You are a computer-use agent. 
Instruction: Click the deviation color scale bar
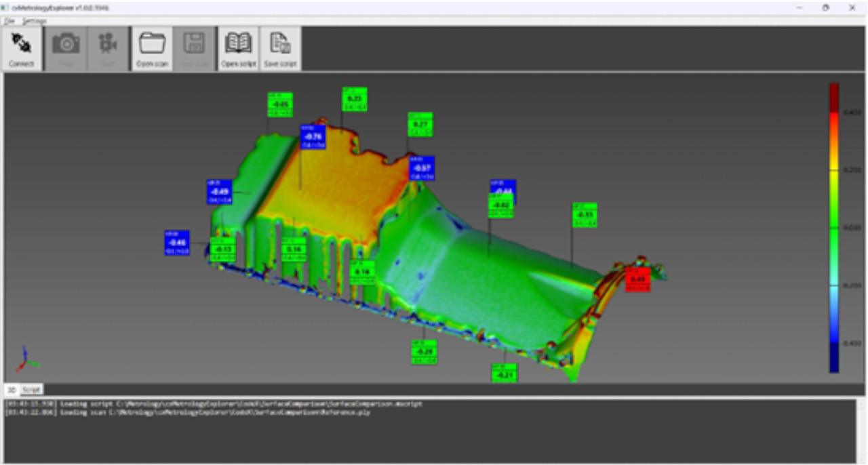pyautogui.click(x=833, y=228)
